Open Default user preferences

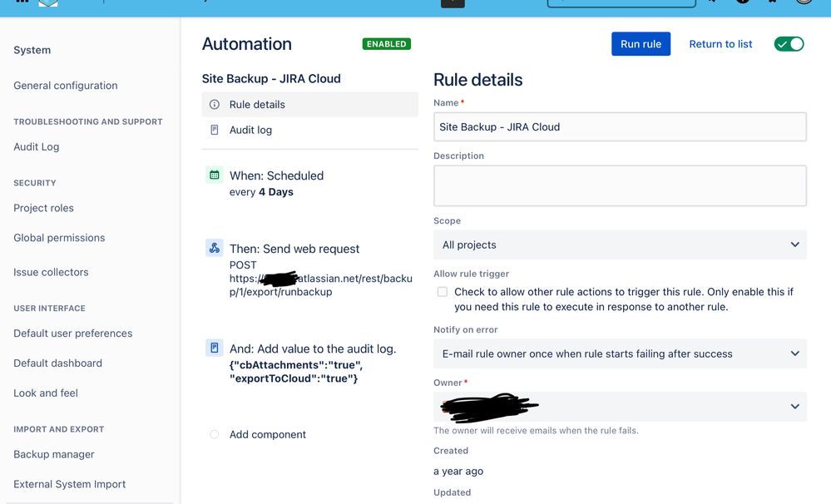(73, 334)
